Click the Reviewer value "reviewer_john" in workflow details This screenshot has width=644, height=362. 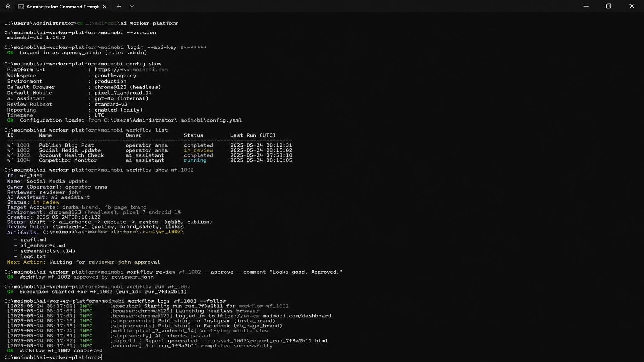[60, 192]
